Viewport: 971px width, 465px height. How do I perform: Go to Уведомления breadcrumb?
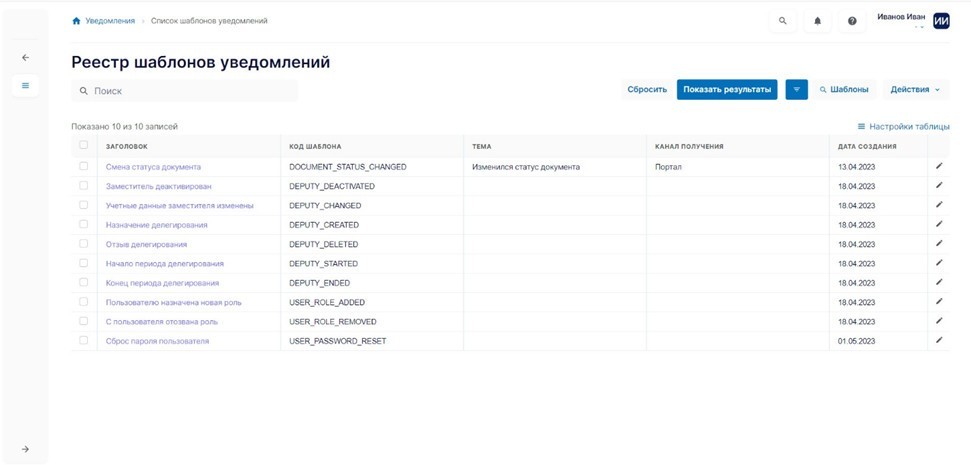110,21
